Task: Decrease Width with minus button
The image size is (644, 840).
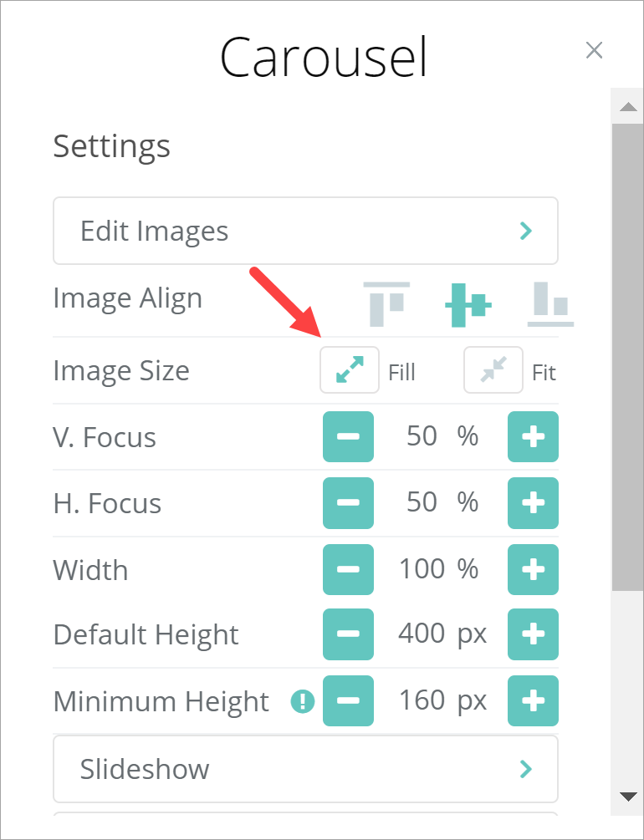Action: click(x=348, y=569)
